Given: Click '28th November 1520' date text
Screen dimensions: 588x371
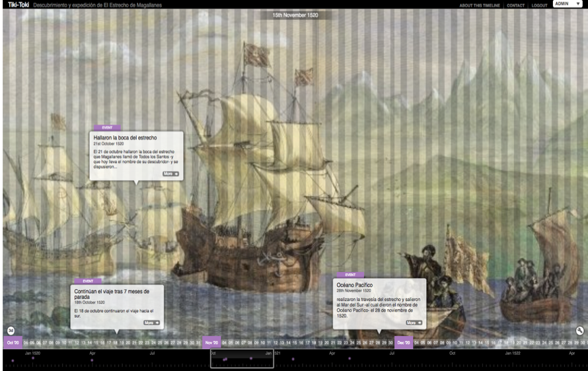Looking at the screenshot, I should [353, 290].
